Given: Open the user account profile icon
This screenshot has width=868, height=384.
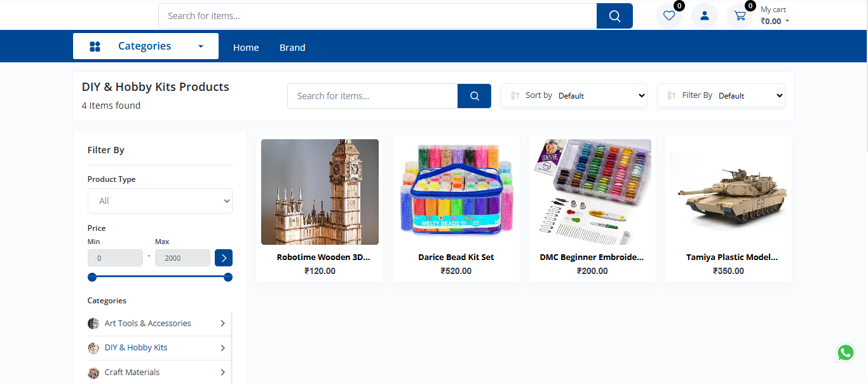Looking at the screenshot, I should (704, 16).
